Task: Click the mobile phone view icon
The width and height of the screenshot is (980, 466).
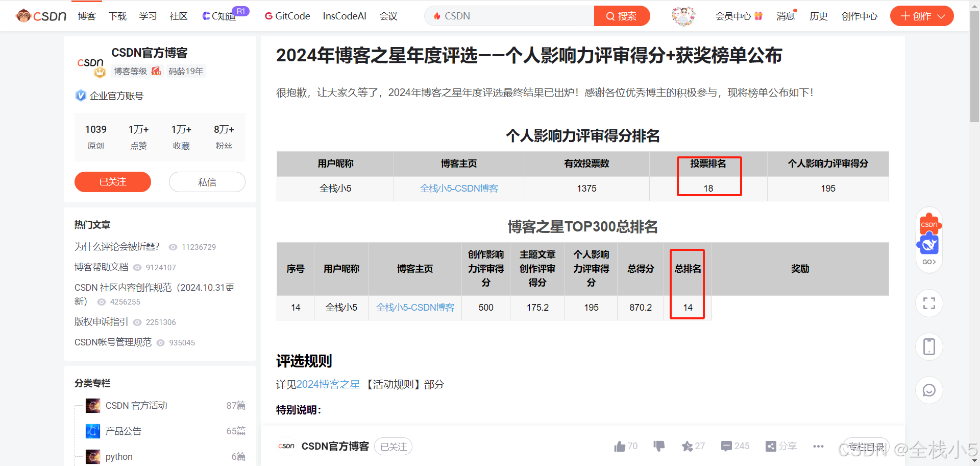Action: pyautogui.click(x=929, y=346)
